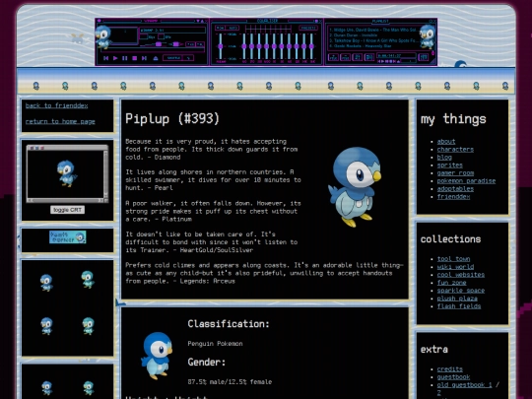
Task: Skip to next track in Winamp player
Action: click(144, 58)
